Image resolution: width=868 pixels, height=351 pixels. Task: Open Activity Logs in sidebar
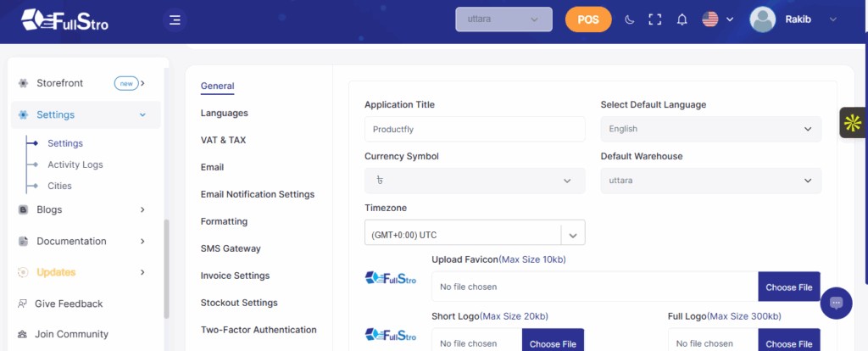click(x=75, y=164)
